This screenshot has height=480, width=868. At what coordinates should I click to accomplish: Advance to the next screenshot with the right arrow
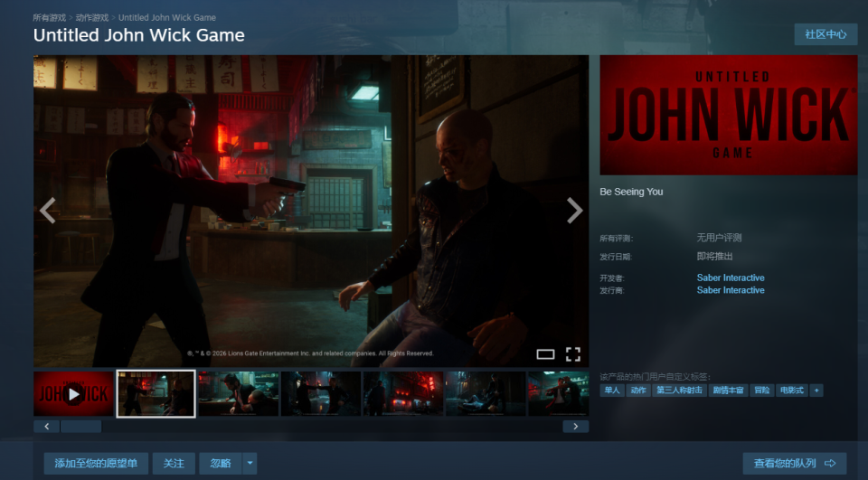(x=575, y=211)
